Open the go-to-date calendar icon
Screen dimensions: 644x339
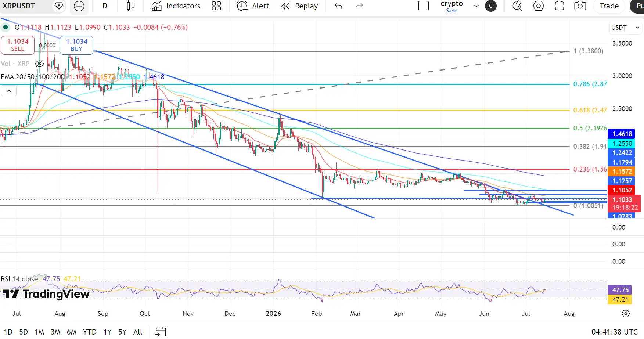[x=161, y=332]
